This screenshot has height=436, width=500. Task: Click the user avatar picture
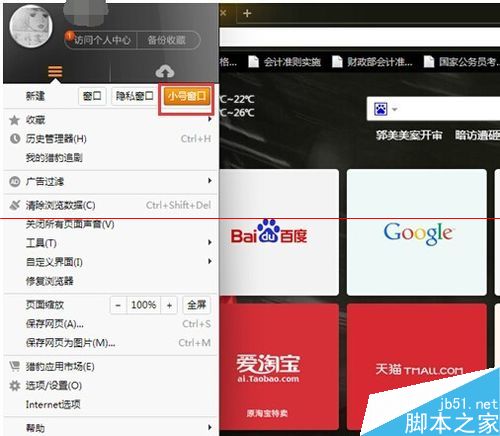31,26
